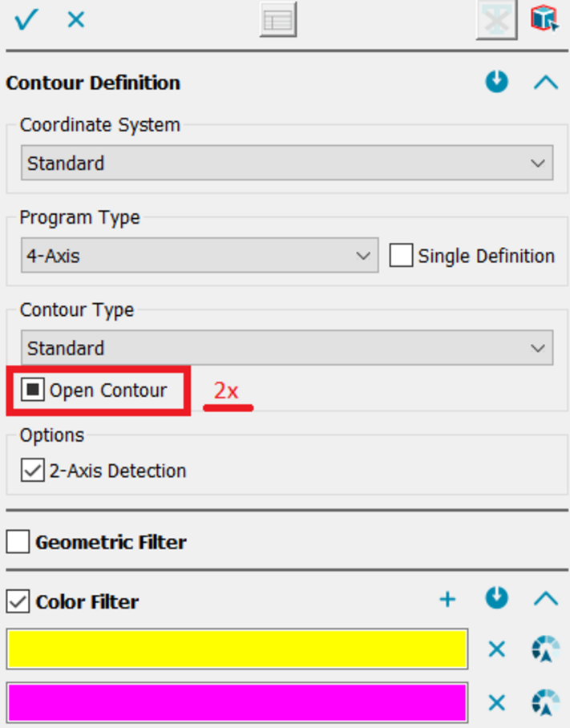This screenshot has height=728, width=570.
Task: Cancel with the blue X icon
Action: pos(76,19)
